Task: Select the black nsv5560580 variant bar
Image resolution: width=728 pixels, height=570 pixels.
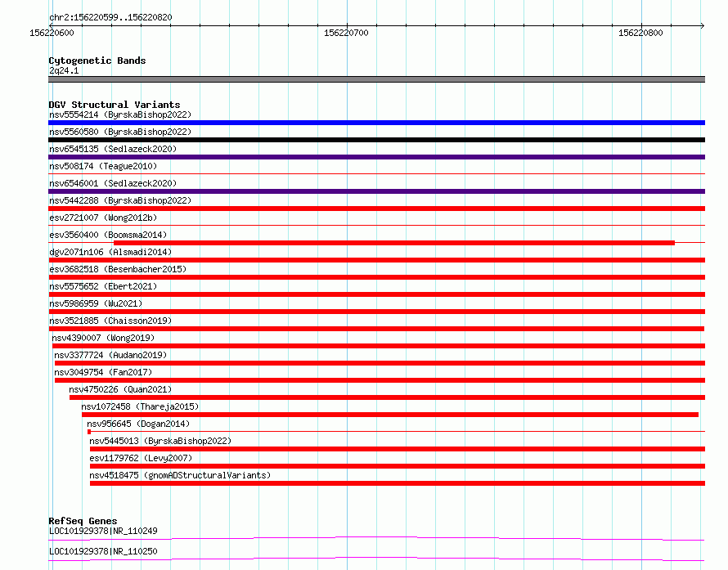Action: click(x=376, y=140)
